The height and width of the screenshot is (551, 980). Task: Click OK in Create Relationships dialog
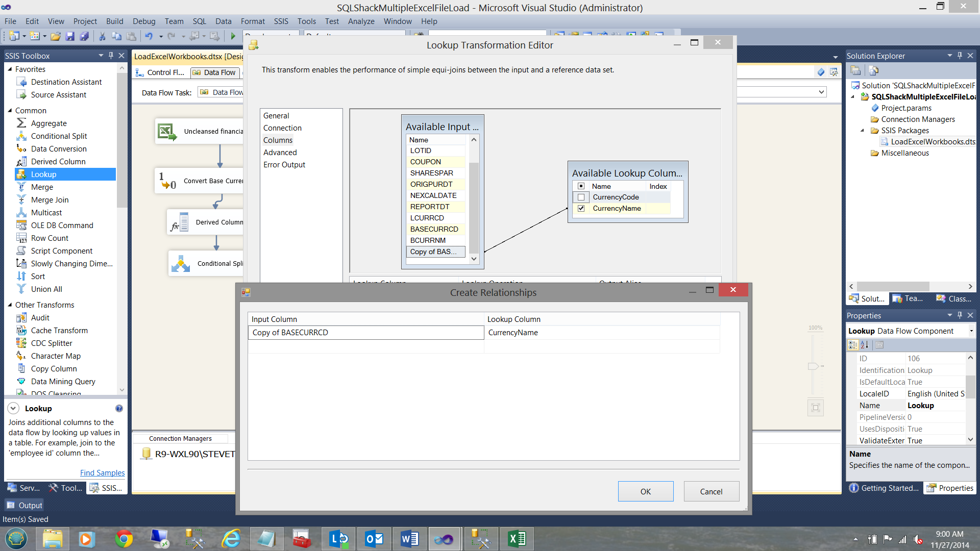645,491
